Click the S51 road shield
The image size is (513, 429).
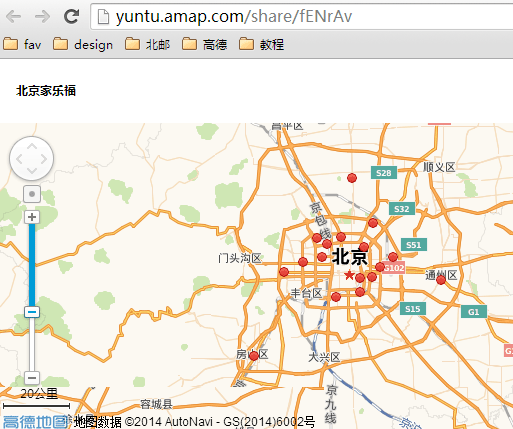(x=414, y=245)
